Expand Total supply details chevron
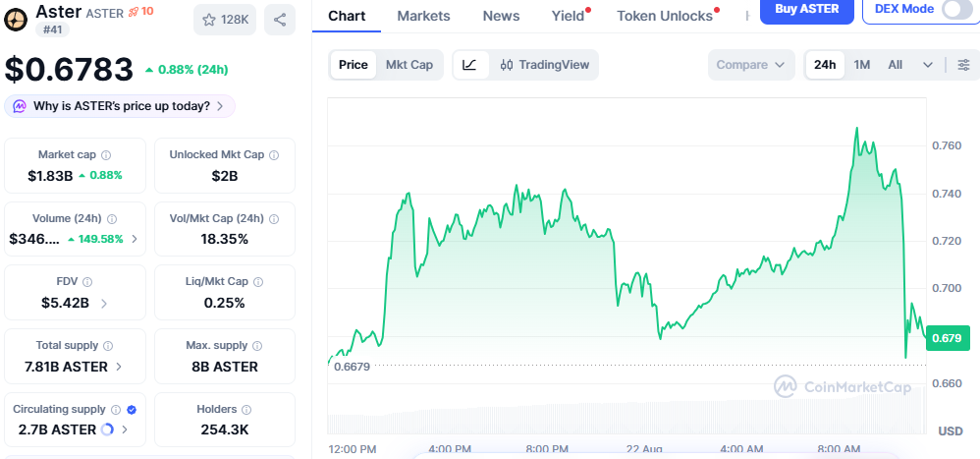Image resolution: width=980 pixels, height=459 pixels. 119,367
